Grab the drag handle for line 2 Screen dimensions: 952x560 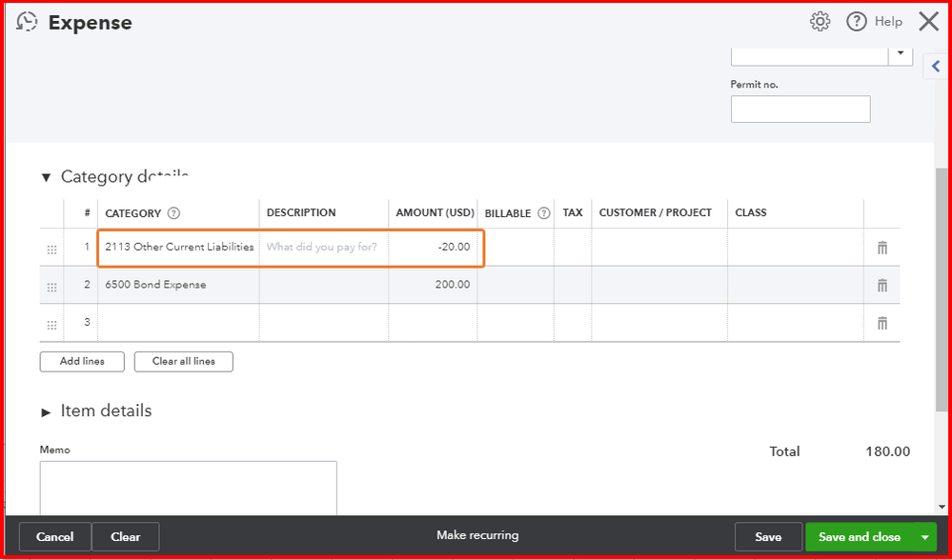51,287
